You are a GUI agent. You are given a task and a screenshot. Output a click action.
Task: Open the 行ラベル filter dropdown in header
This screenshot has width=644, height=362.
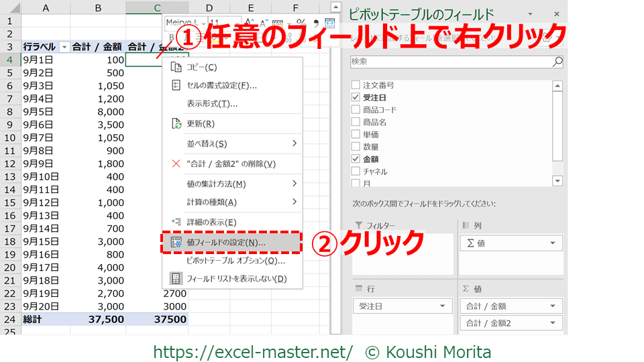pyautogui.click(x=64, y=47)
